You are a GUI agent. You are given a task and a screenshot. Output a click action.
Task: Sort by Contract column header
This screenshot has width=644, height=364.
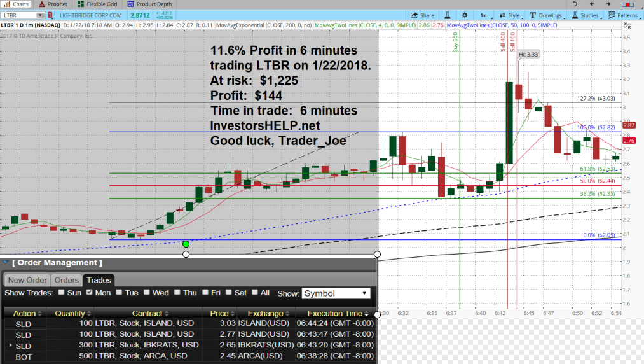coord(147,314)
